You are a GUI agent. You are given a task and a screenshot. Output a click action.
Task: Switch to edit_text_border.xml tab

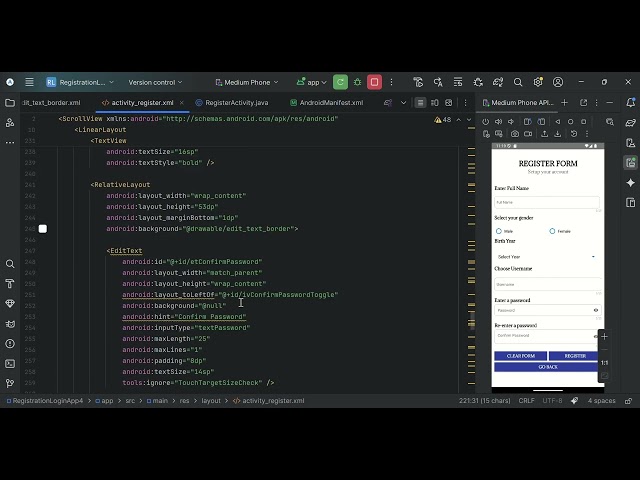52,102
